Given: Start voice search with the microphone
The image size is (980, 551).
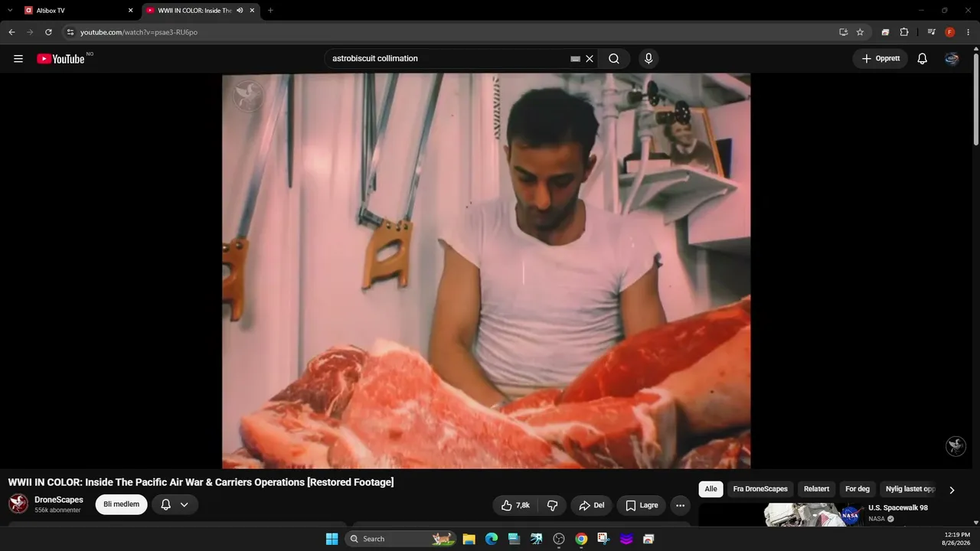Looking at the screenshot, I should point(648,59).
